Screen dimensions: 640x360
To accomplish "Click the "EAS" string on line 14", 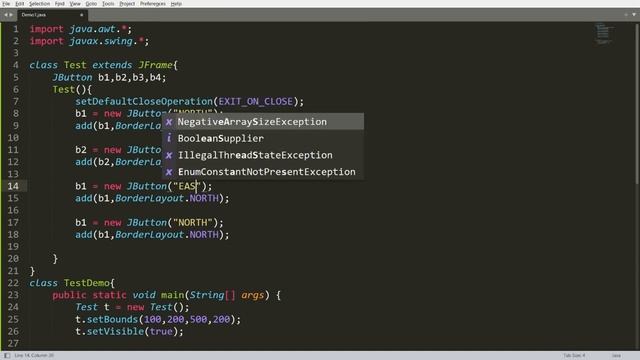I will (187, 186).
